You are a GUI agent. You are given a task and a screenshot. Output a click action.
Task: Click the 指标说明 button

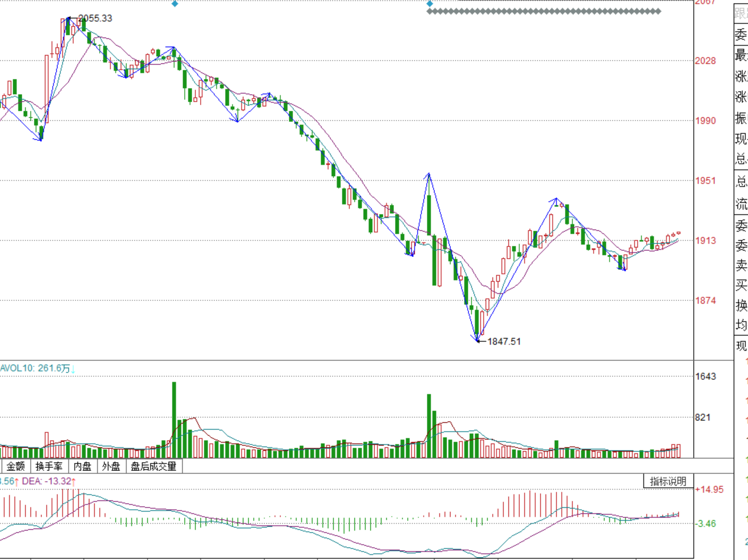(x=668, y=481)
